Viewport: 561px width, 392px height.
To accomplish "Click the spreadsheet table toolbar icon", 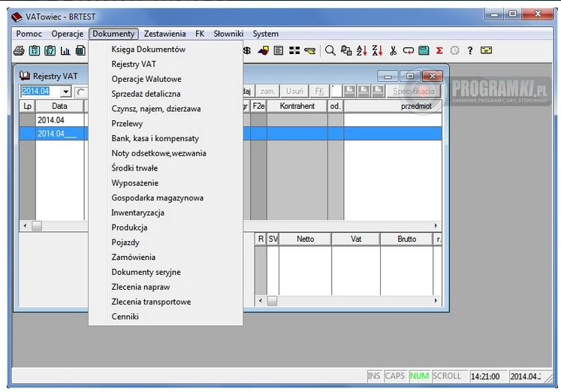I will (x=80, y=50).
